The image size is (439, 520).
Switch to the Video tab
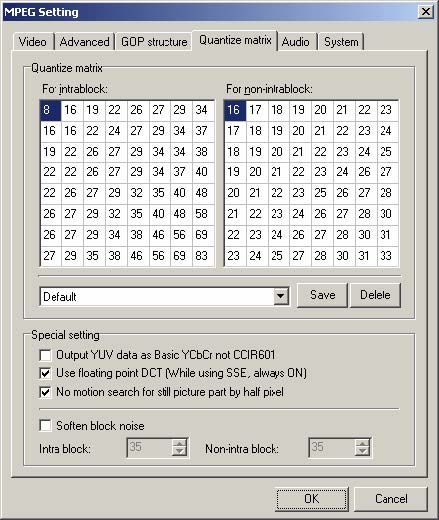[x=33, y=42]
